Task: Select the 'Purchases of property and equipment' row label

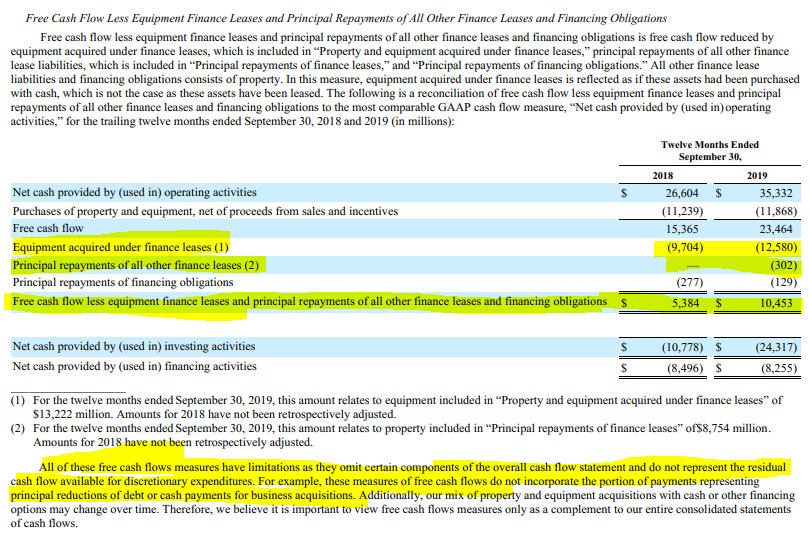Action: point(205,211)
